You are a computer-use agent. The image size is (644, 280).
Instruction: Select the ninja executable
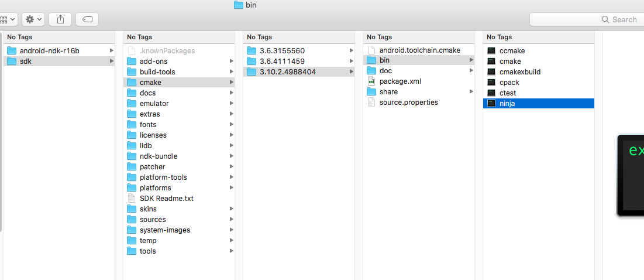539,104
